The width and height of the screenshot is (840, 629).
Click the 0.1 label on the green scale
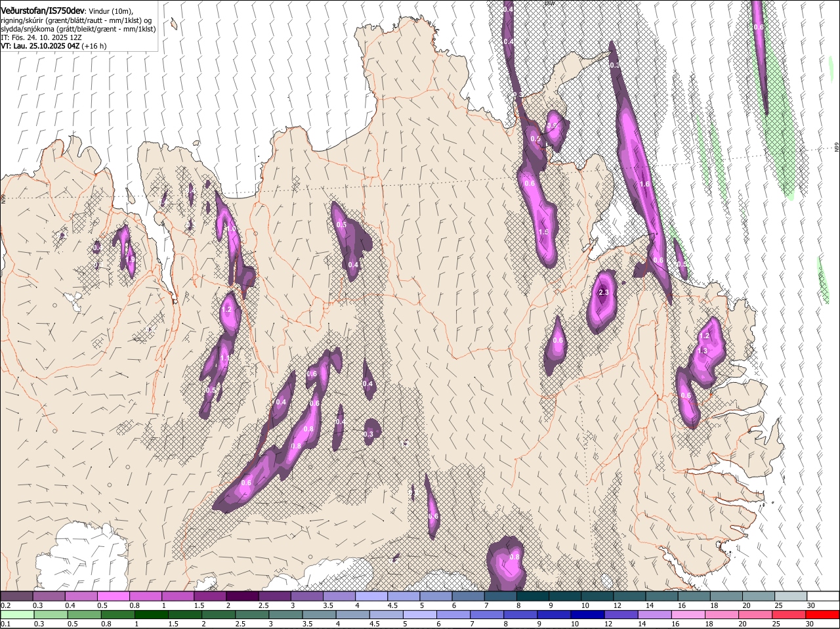[x=5, y=624]
